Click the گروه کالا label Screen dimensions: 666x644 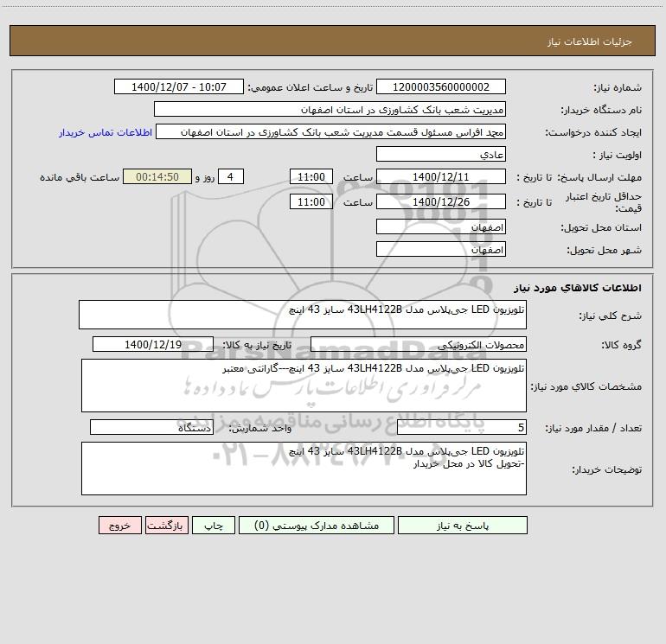[x=621, y=345]
